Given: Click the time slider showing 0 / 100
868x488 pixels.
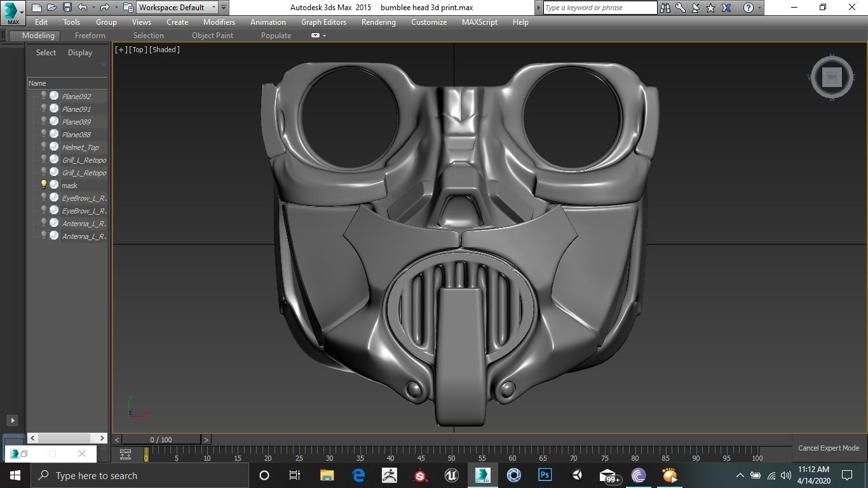Looking at the screenshot, I should 161,440.
